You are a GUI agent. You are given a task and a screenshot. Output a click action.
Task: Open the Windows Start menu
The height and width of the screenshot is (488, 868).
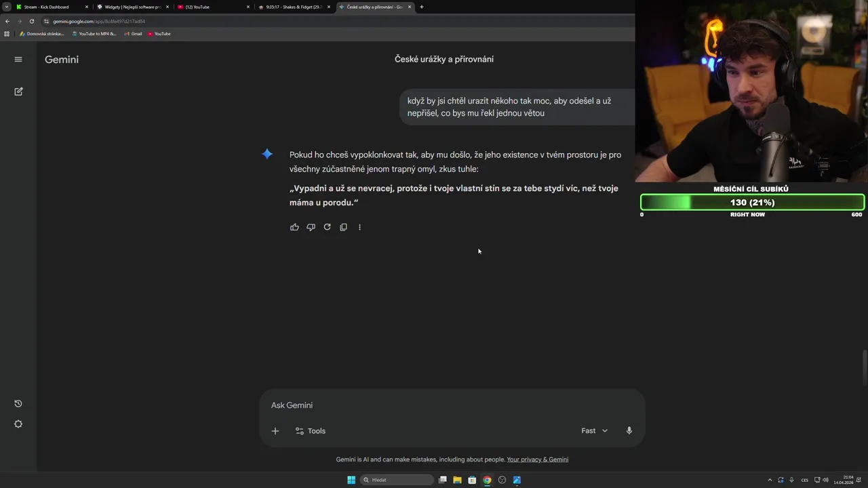[351, 480]
